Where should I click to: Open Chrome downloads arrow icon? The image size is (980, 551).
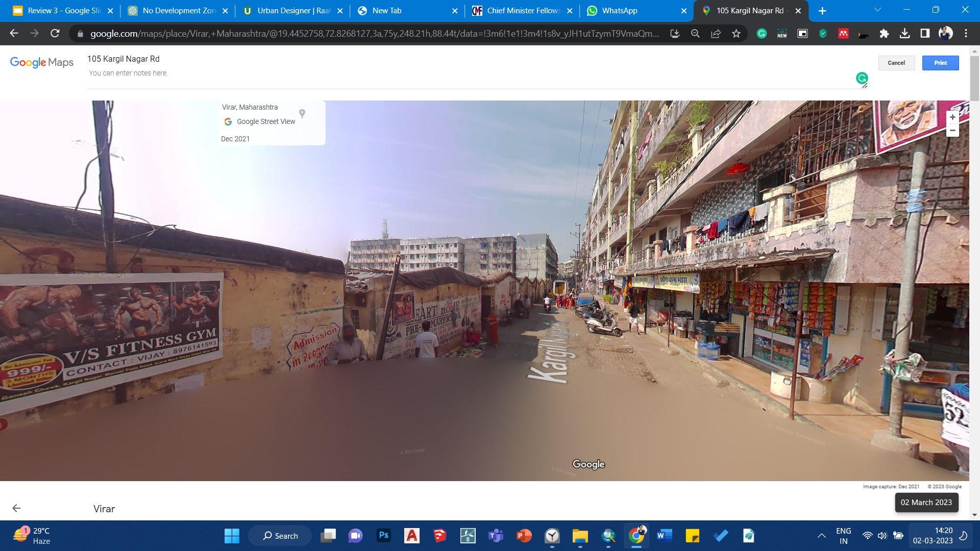[904, 34]
